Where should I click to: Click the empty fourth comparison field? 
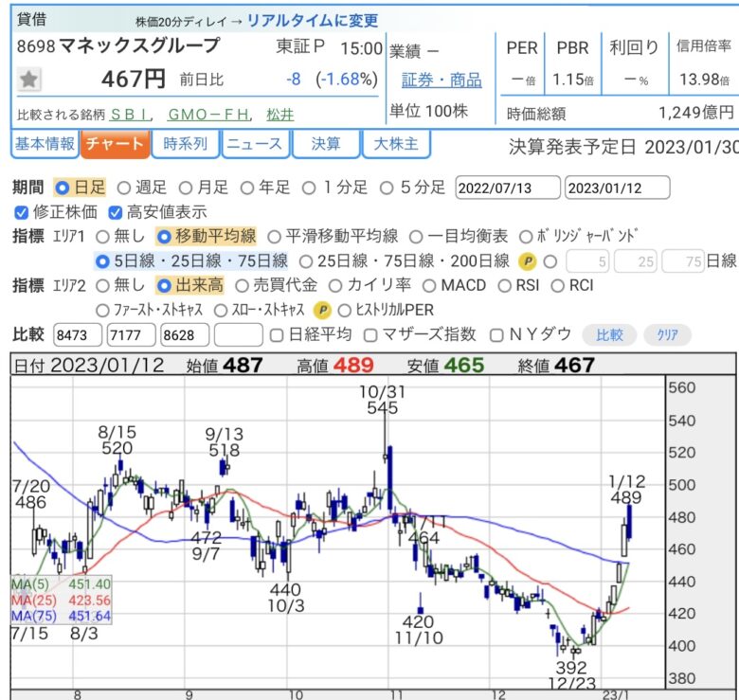[239, 335]
